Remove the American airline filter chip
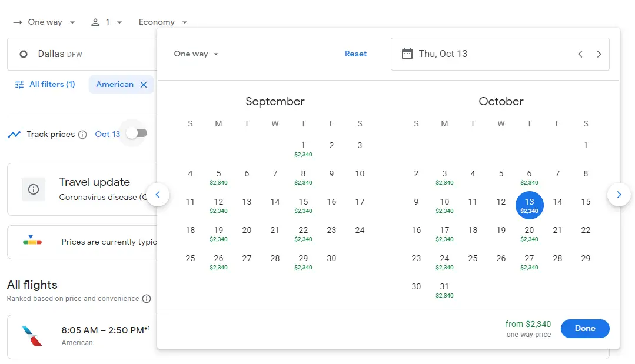 pos(144,85)
